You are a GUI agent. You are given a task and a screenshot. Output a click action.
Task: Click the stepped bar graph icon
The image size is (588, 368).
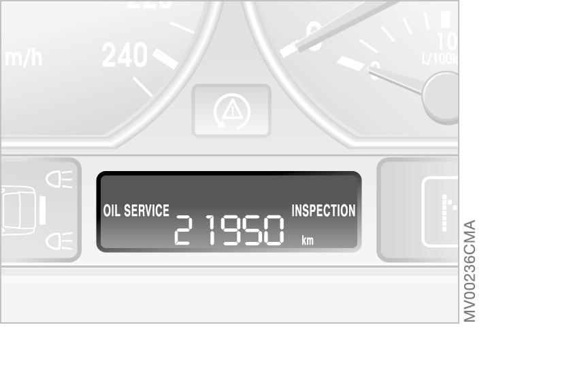[449, 212]
